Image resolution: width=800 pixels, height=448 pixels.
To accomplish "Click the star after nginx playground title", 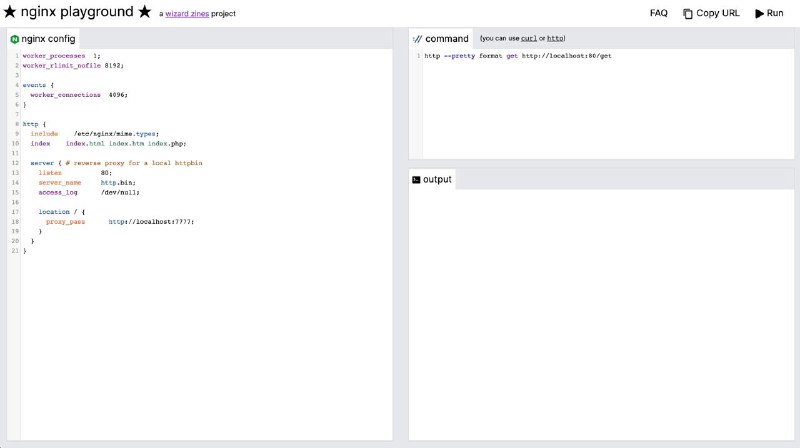I will pos(145,12).
